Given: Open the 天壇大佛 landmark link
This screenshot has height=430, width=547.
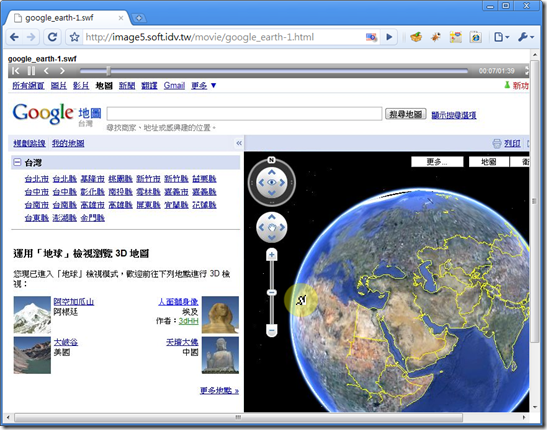Looking at the screenshot, I should click(x=182, y=342).
